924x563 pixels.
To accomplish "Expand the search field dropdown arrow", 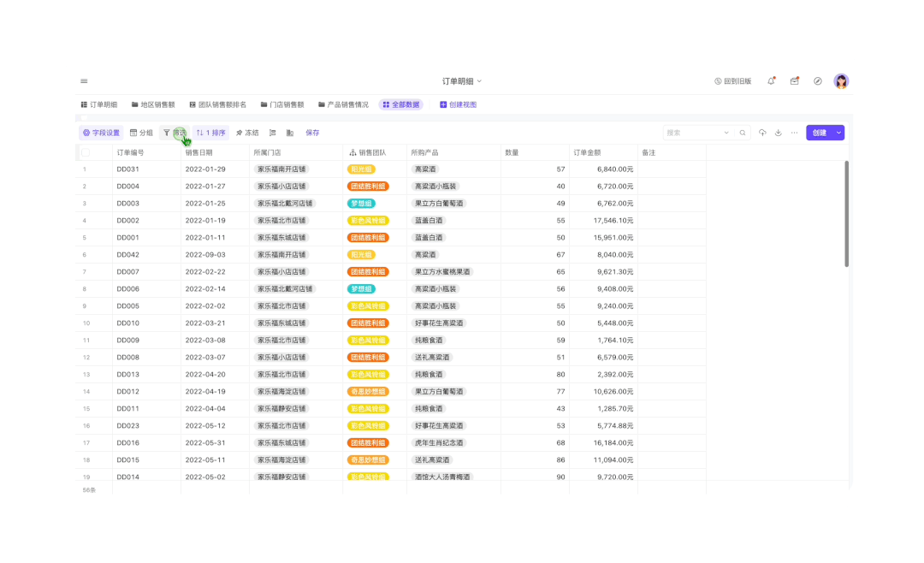I will click(726, 133).
